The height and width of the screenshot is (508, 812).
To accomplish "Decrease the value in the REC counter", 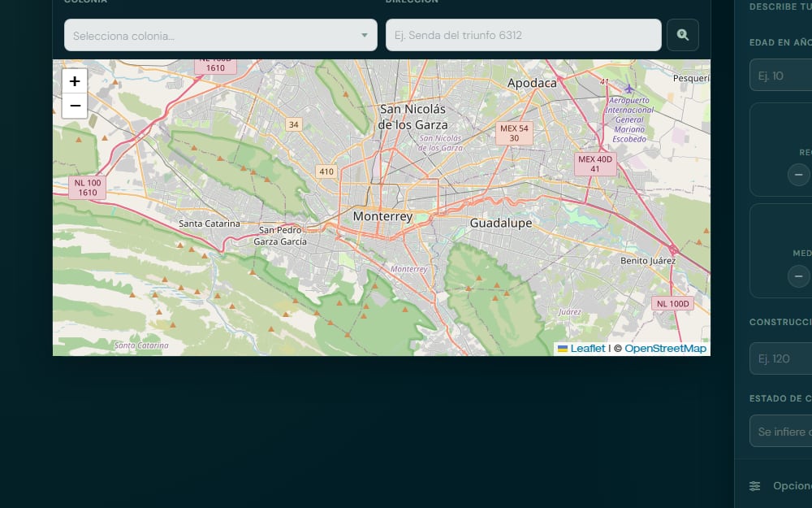I will click(798, 175).
